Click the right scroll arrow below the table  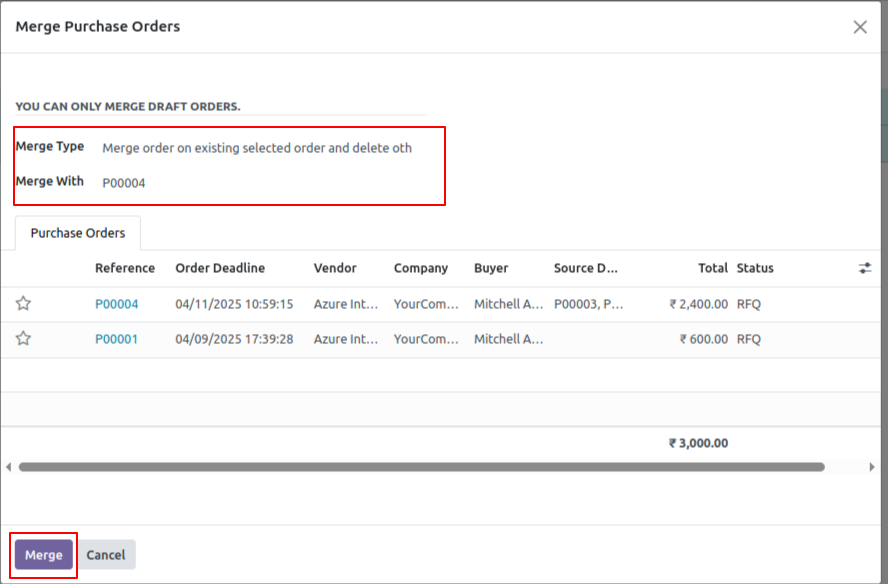pos(871,465)
